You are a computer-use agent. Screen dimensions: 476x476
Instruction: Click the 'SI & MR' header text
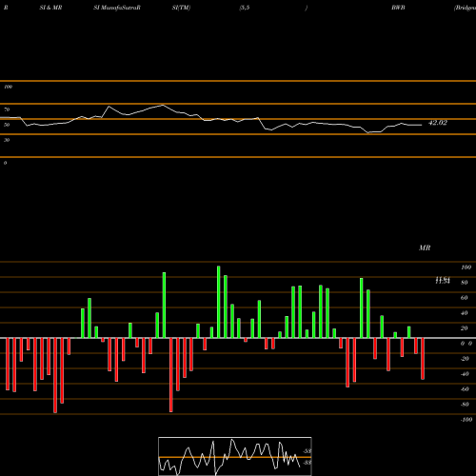click(50, 8)
